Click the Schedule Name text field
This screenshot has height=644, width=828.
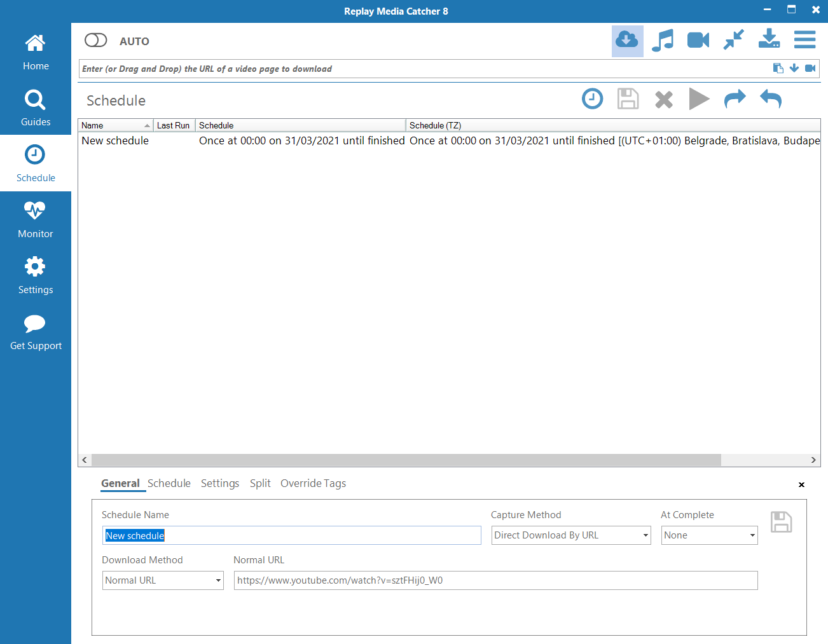pos(292,535)
